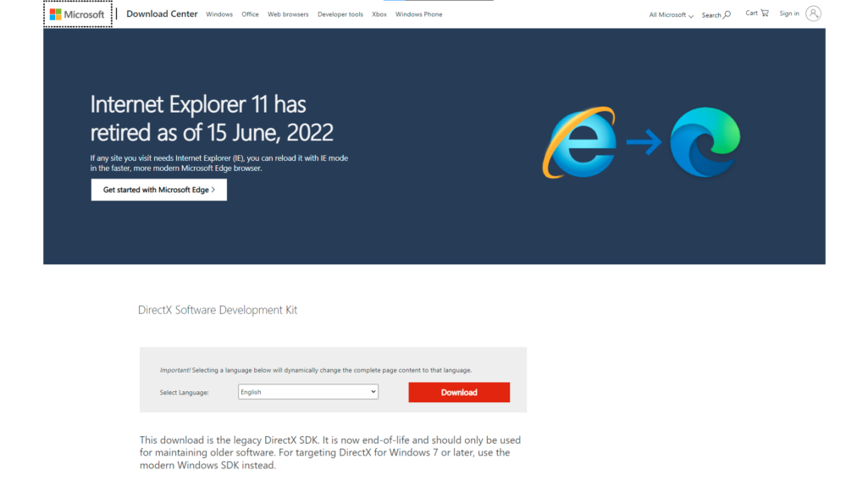Click the legacy DirectX SDK description paragraph
Screen dimensions: 868x481
[x=330, y=453]
